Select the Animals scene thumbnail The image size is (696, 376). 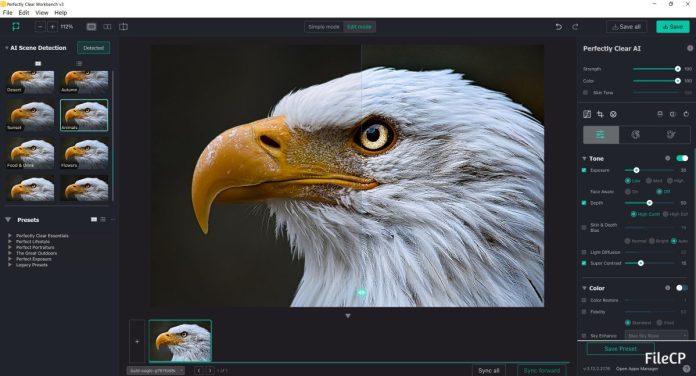(84, 115)
